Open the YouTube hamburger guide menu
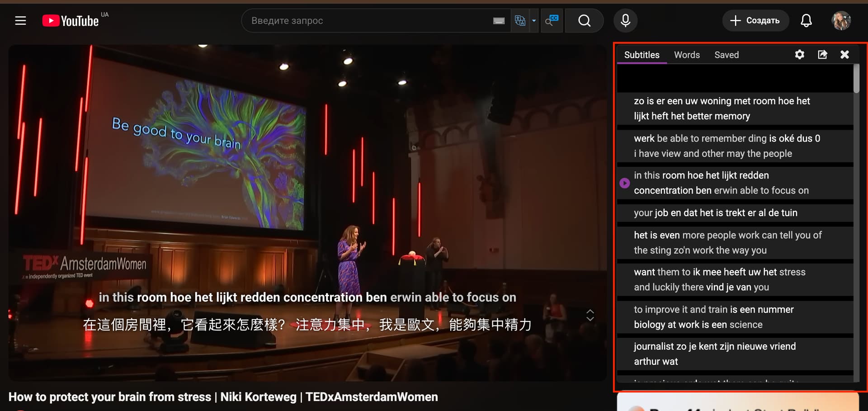Viewport: 868px width, 411px height. [x=20, y=21]
